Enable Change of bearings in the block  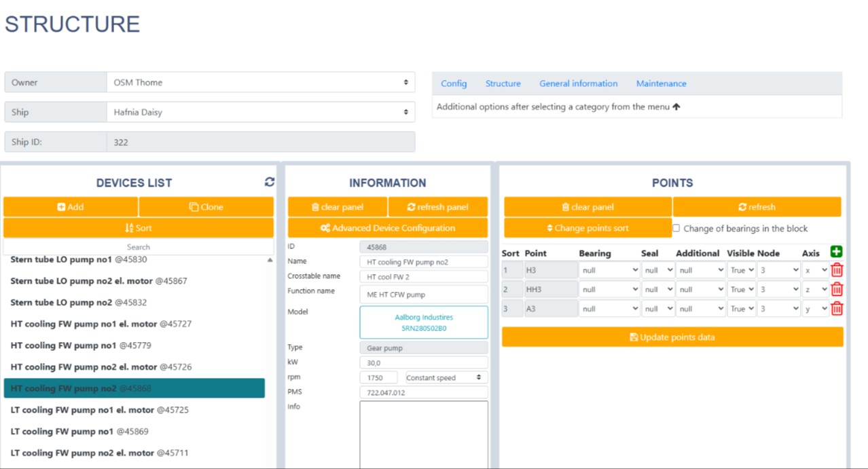[x=676, y=228]
